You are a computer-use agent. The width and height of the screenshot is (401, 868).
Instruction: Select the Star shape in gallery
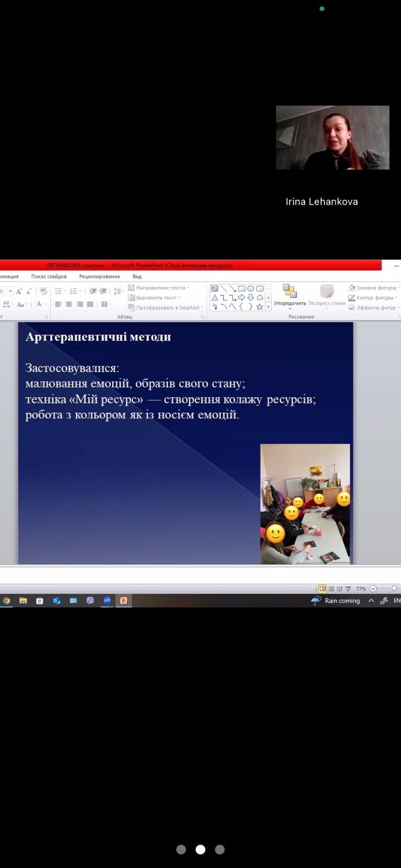coord(260,307)
